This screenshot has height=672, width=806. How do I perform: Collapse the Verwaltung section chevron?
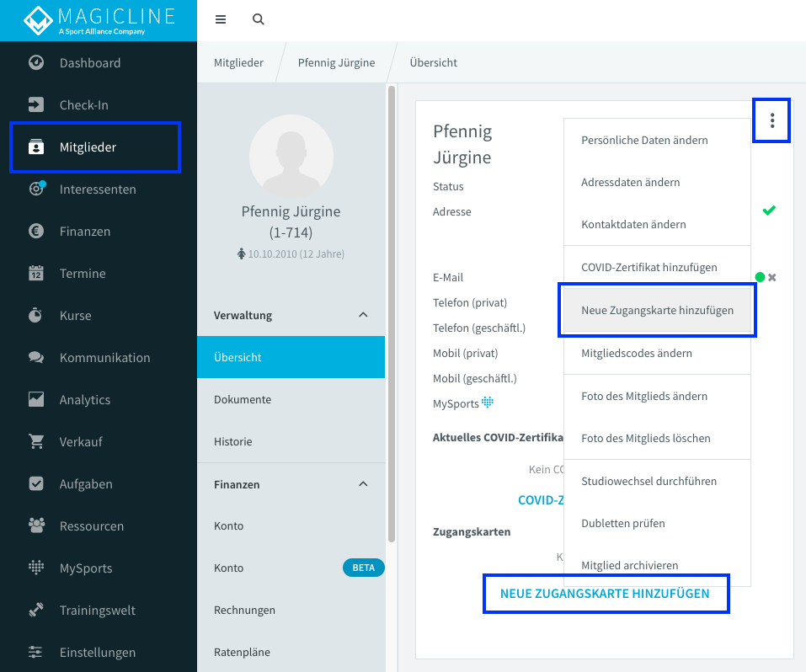363,315
